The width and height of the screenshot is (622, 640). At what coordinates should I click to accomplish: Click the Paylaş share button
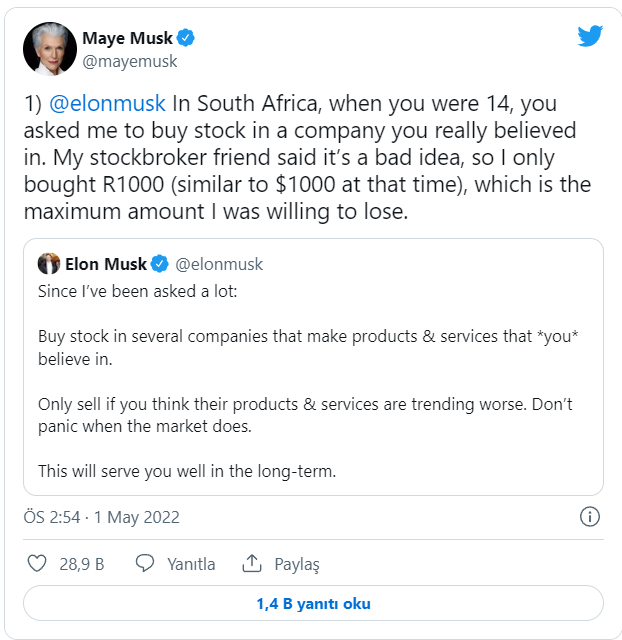296,564
